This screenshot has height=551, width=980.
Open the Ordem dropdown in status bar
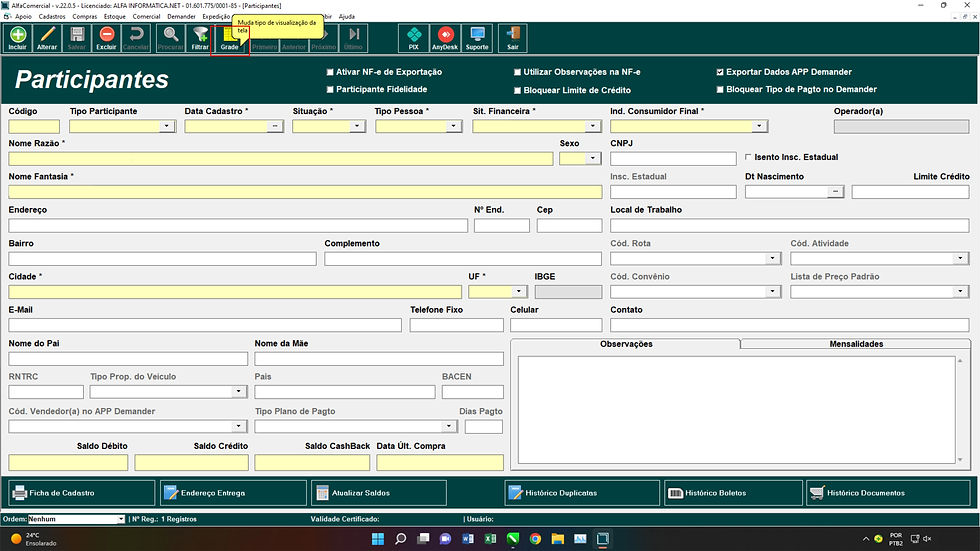pos(121,519)
